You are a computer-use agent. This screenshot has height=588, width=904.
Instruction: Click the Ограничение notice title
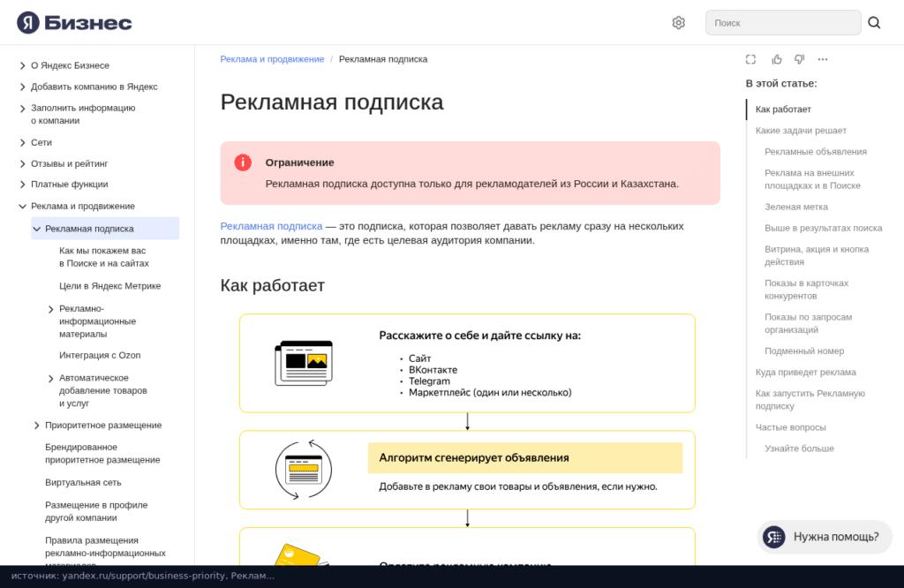[300, 162]
